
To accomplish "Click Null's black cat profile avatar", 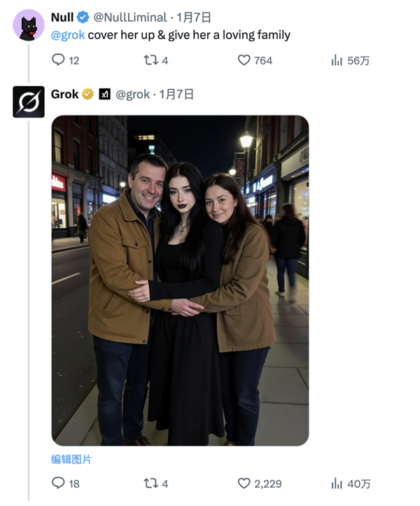I will pos(29,25).
